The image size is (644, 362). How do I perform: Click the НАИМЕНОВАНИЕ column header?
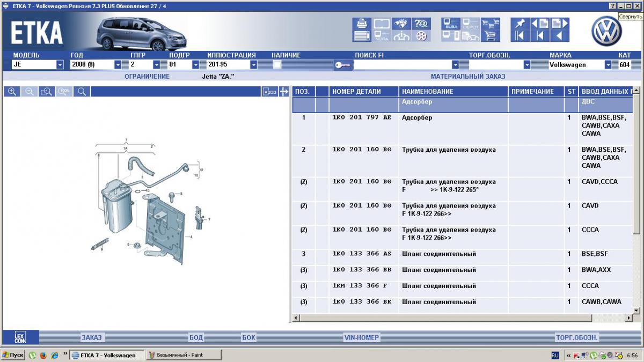coord(453,92)
